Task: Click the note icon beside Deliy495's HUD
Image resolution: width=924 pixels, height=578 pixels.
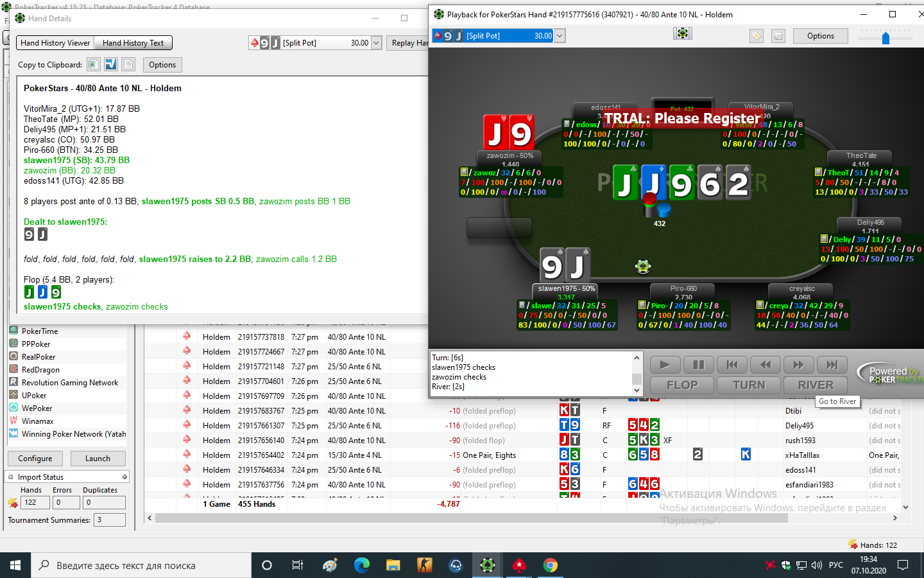Action: pyautogui.click(x=824, y=239)
